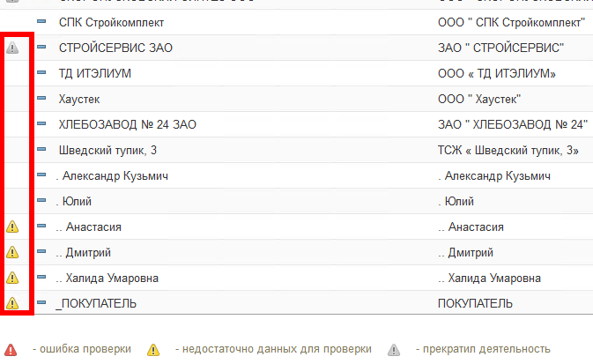The image size is (593, 364).
Task: Click the red error icon in the legend
Action: pyautogui.click(x=11, y=349)
